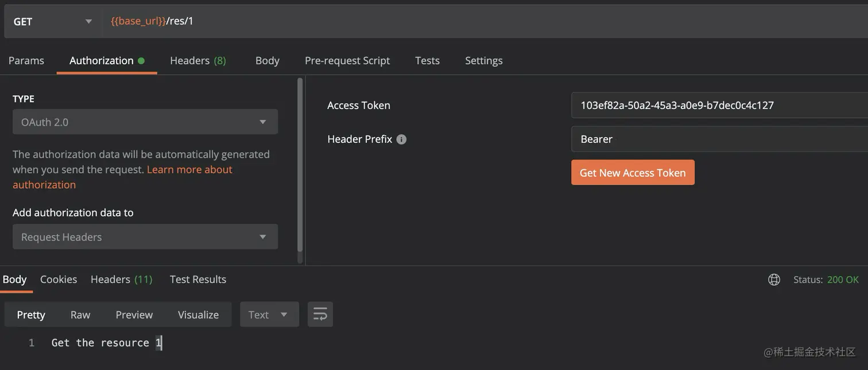
Task: Toggle the wrap lines icon
Action: click(x=320, y=314)
